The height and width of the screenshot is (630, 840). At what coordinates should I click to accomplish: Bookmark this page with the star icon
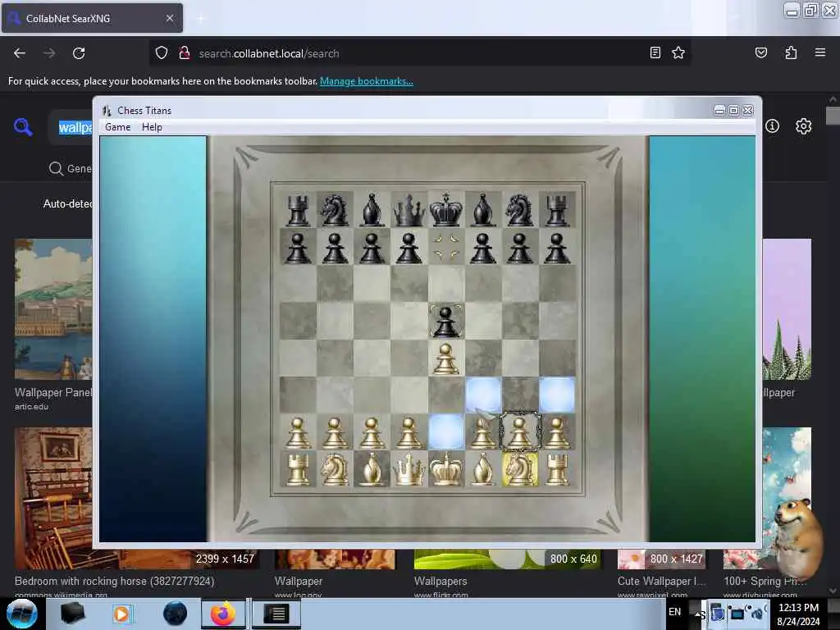point(678,52)
